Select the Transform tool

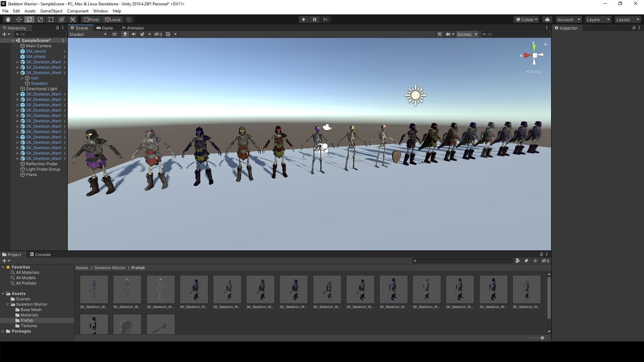point(61,19)
